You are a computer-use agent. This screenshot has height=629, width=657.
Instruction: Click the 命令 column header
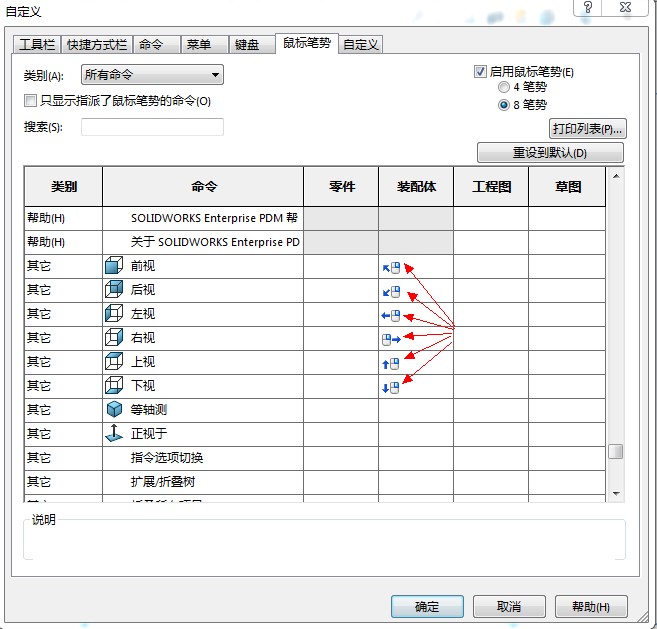203,186
